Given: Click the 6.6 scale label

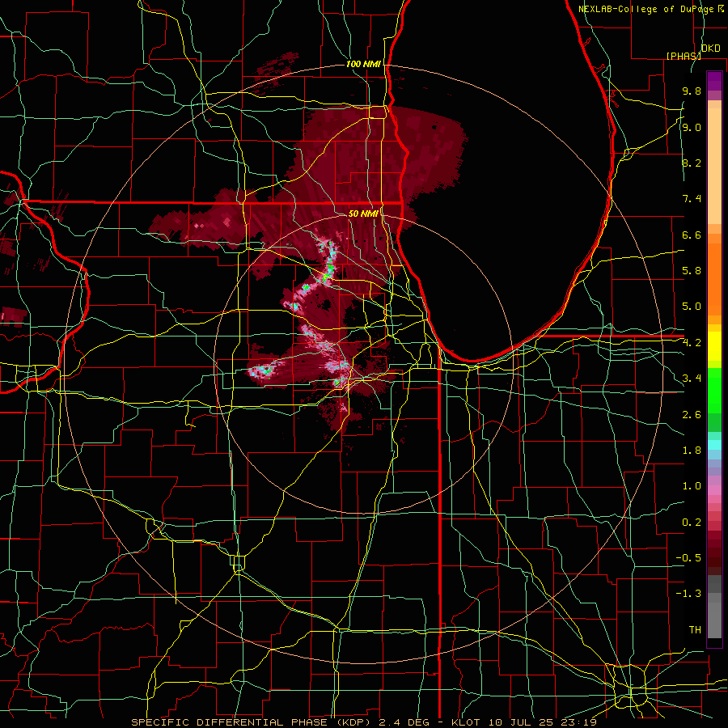Looking at the screenshot, I should pos(692,235).
